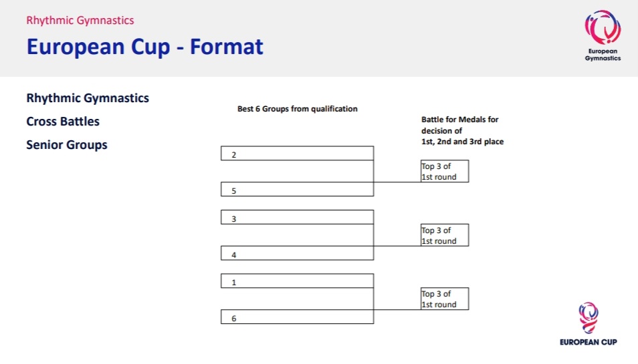
Task: Click the Cross Battles text line
Action: (x=63, y=122)
